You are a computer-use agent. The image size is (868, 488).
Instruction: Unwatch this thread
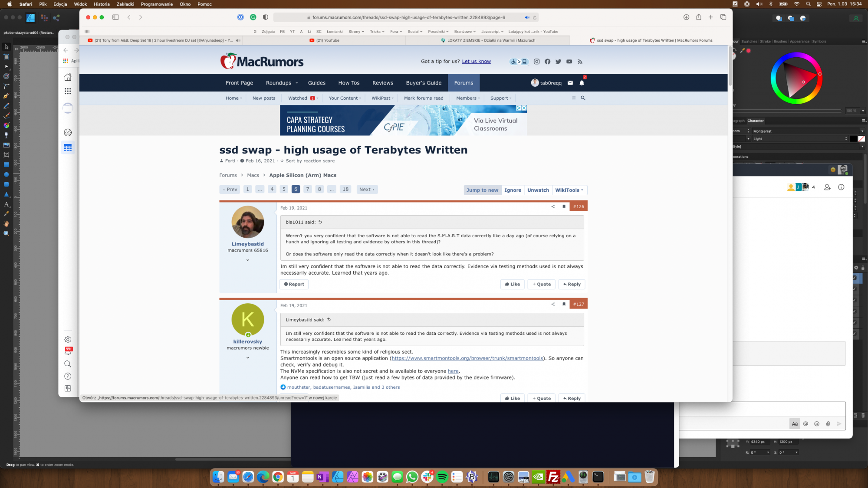[x=538, y=190]
